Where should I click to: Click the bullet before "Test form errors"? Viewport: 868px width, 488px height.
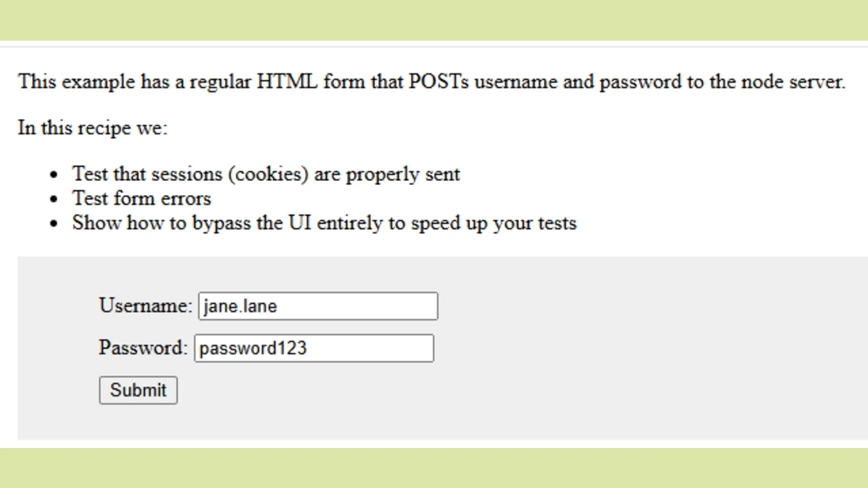54,199
